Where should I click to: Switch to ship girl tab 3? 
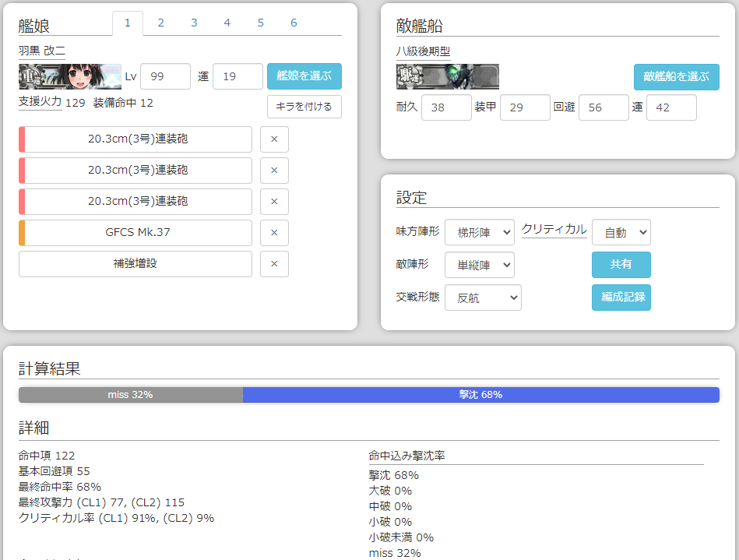tap(194, 23)
